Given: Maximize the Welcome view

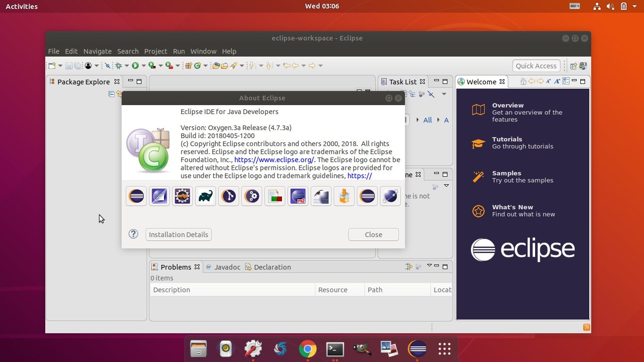Looking at the screenshot, I should tap(583, 82).
